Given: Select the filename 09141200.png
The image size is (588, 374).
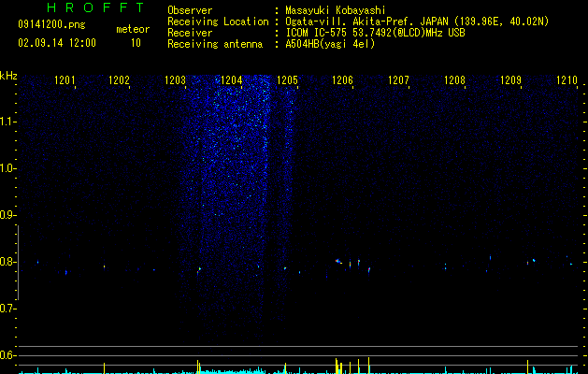Looking at the screenshot, I should coord(51,25).
